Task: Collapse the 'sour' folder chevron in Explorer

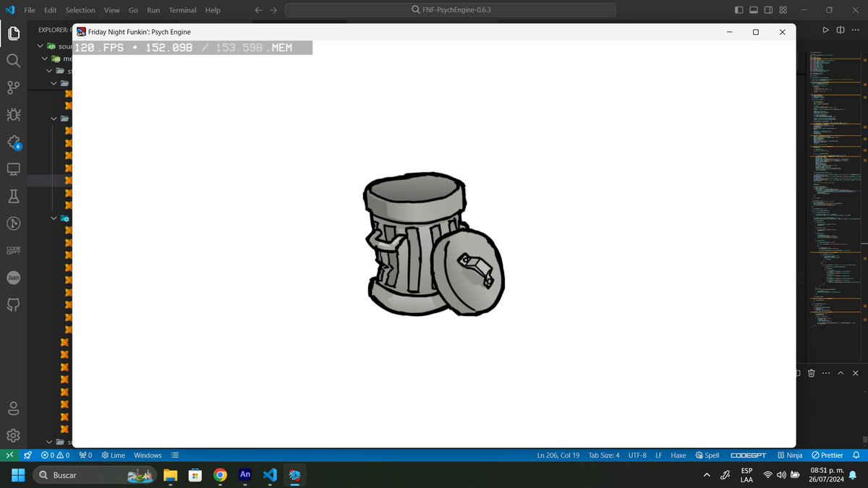Action: point(41,46)
